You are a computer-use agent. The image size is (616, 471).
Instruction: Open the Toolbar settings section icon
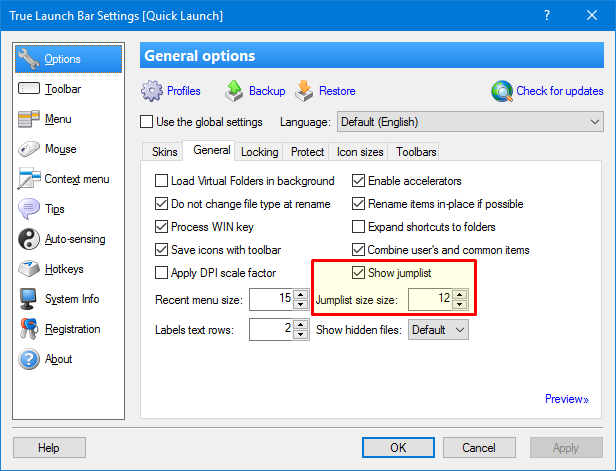coord(28,89)
